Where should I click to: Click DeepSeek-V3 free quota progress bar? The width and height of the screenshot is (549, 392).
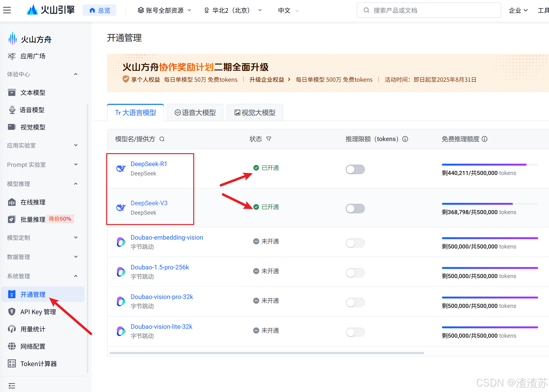pyautogui.click(x=490, y=204)
